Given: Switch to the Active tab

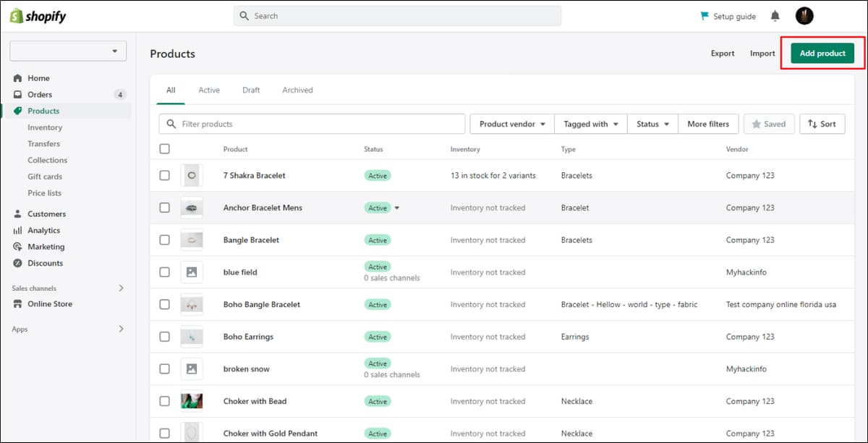Looking at the screenshot, I should (209, 90).
